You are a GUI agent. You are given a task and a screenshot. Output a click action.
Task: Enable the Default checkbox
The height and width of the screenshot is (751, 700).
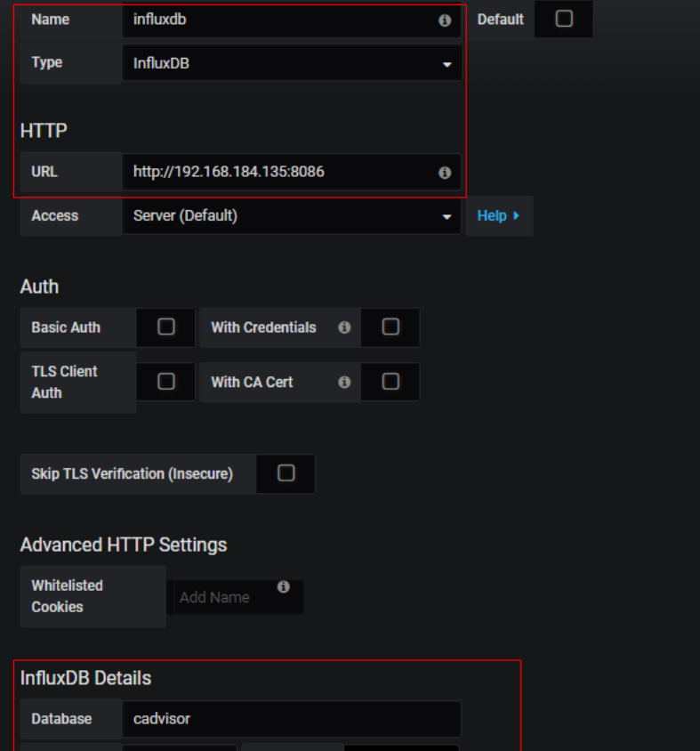564,19
